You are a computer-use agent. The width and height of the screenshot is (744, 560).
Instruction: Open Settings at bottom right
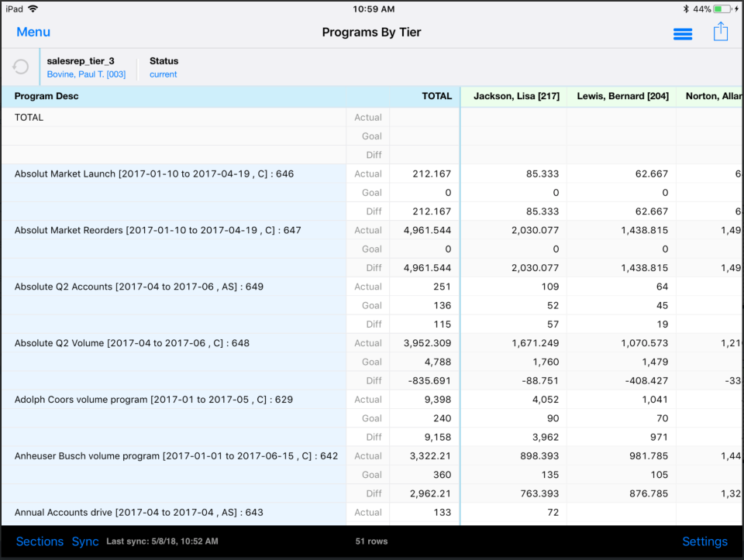[704, 541]
